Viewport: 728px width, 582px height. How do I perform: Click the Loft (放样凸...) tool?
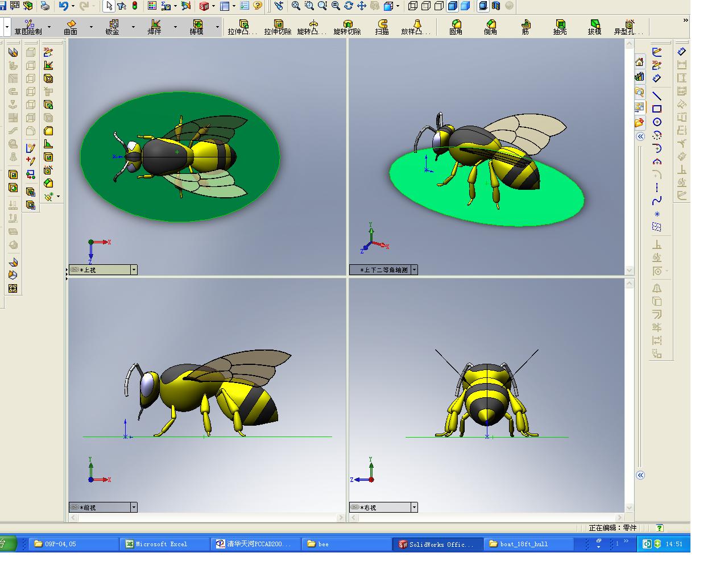tap(416, 27)
